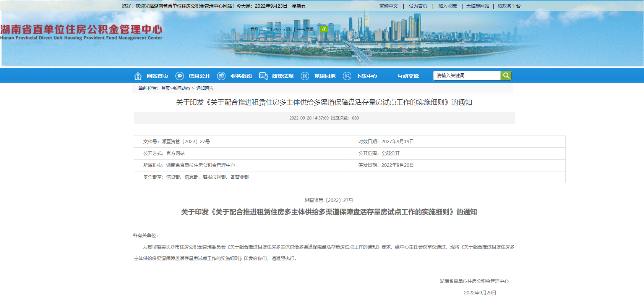Click 加入收藏 in the top bar
The height and width of the screenshot is (302, 644).
tap(448, 6)
